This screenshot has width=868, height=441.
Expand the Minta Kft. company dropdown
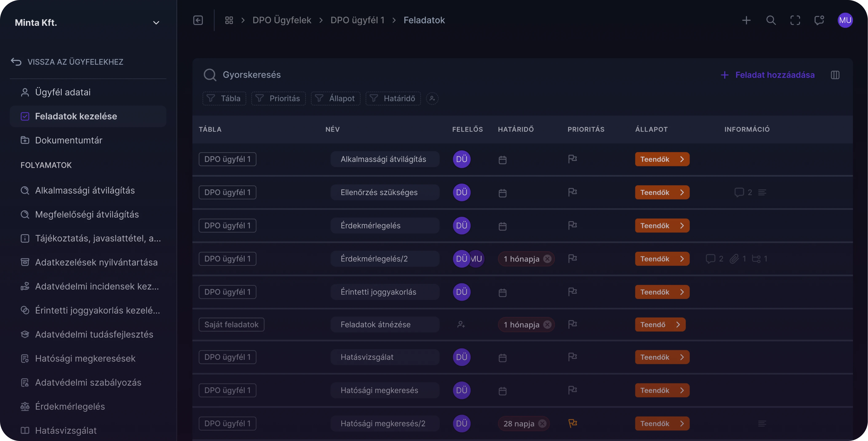(156, 23)
